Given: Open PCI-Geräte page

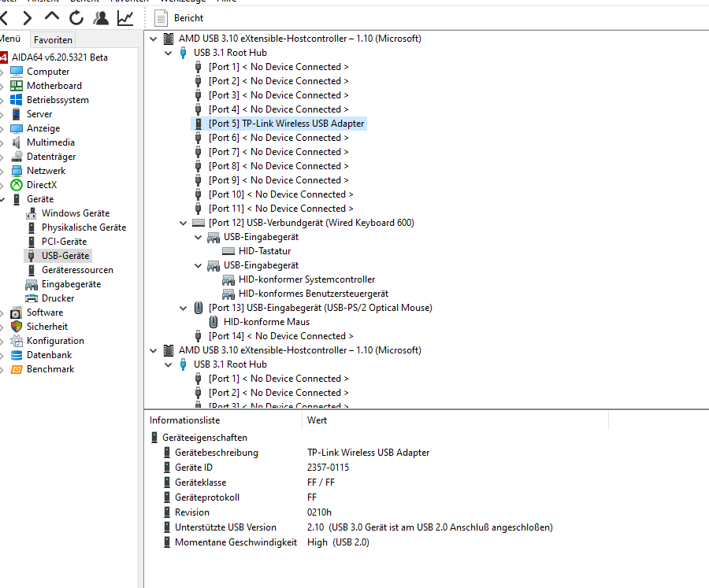Looking at the screenshot, I should tap(65, 242).
